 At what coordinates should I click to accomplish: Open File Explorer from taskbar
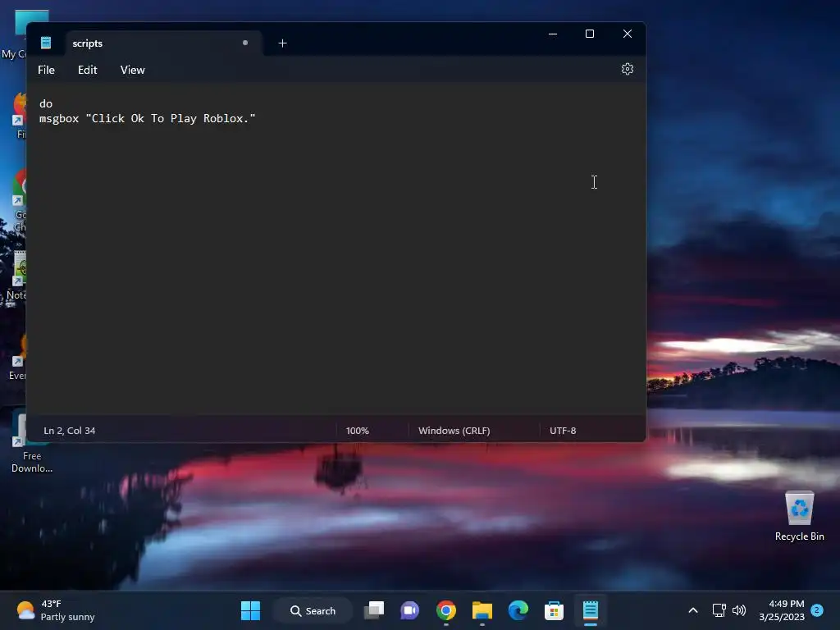click(482, 610)
